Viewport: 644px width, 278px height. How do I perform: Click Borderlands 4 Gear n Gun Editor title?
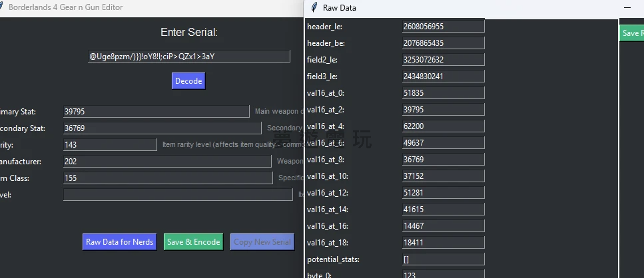pyautogui.click(x=65, y=7)
